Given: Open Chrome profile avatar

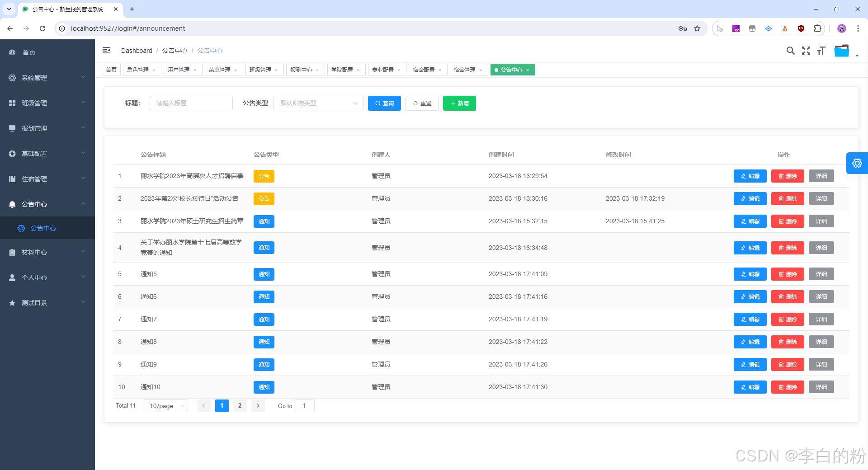Looking at the screenshot, I should click(x=841, y=28).
